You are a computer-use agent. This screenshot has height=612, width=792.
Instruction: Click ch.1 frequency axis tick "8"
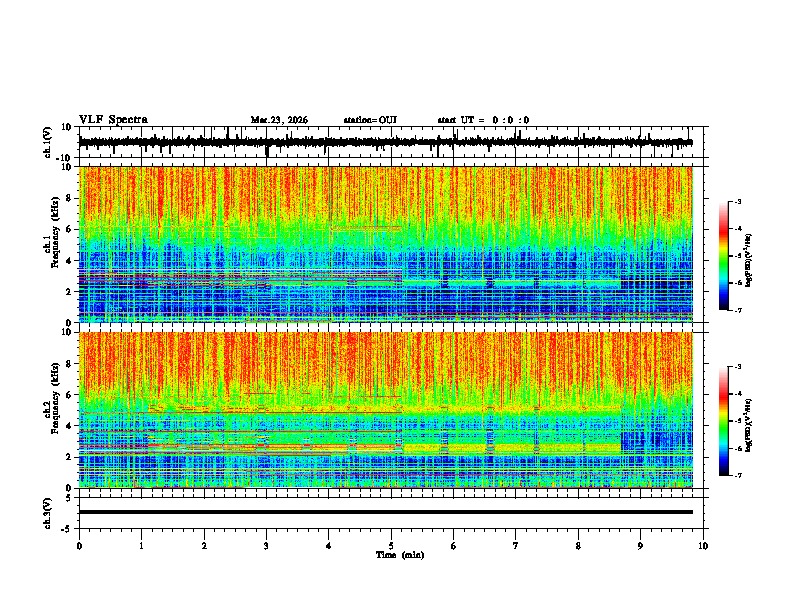(x=69, y=198)
